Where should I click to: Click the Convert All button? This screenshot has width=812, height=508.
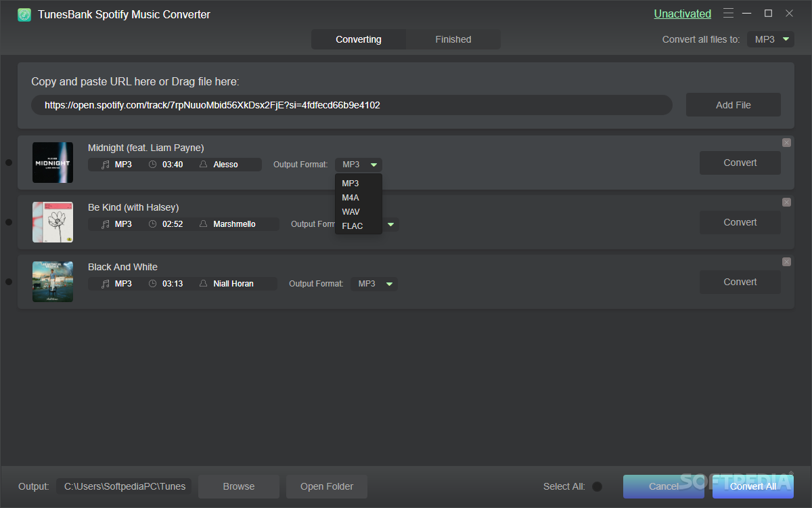[753, 486]
